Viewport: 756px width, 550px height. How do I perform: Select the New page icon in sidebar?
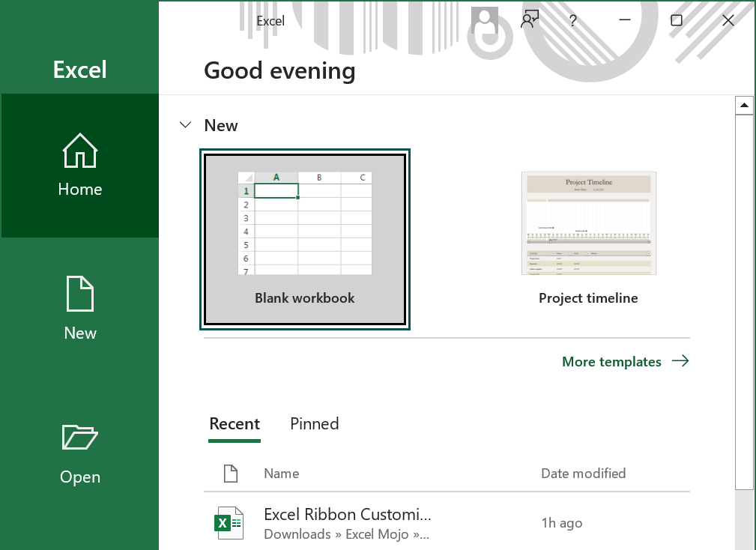(80, 294)
